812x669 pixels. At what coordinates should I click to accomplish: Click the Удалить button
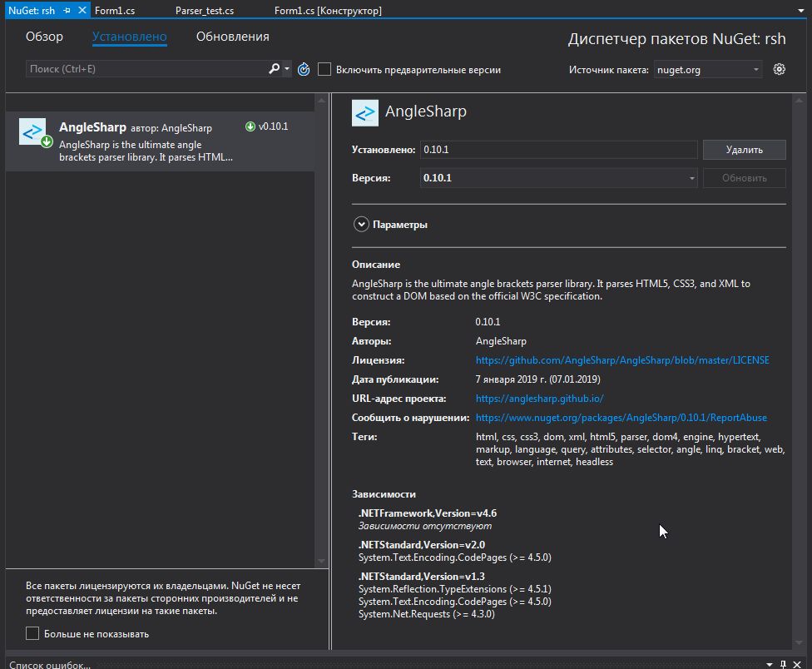744,150
